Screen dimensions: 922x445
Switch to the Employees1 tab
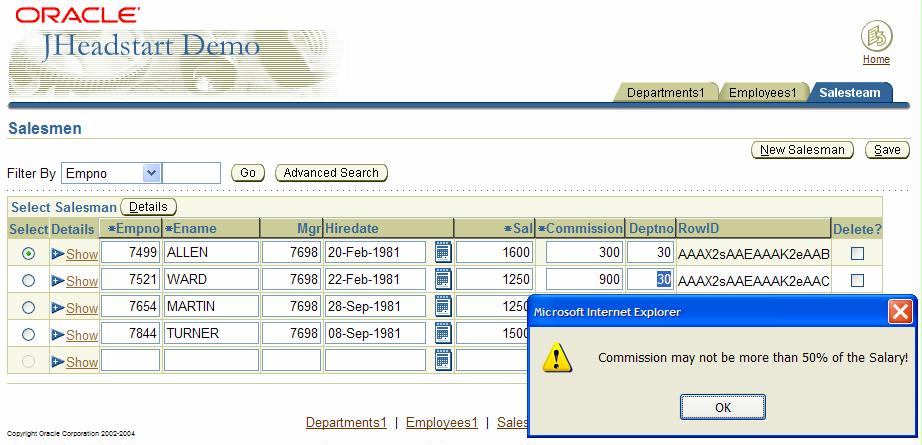(763, 92)
